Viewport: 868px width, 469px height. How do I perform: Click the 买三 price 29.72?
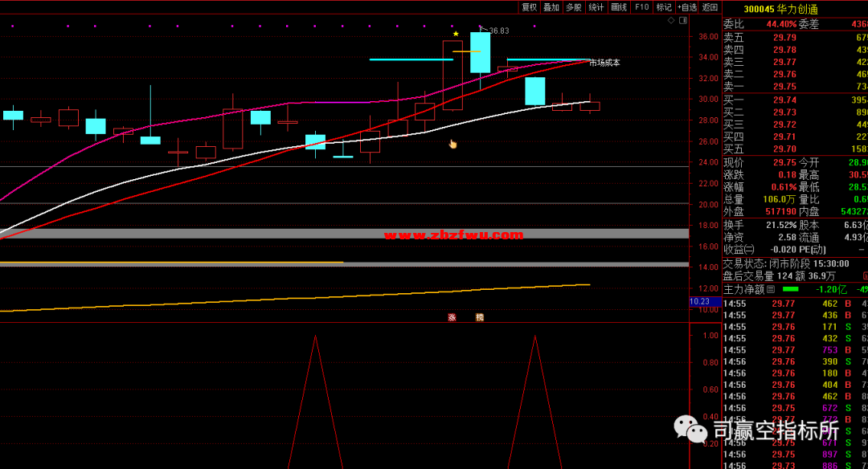point(784,124)
